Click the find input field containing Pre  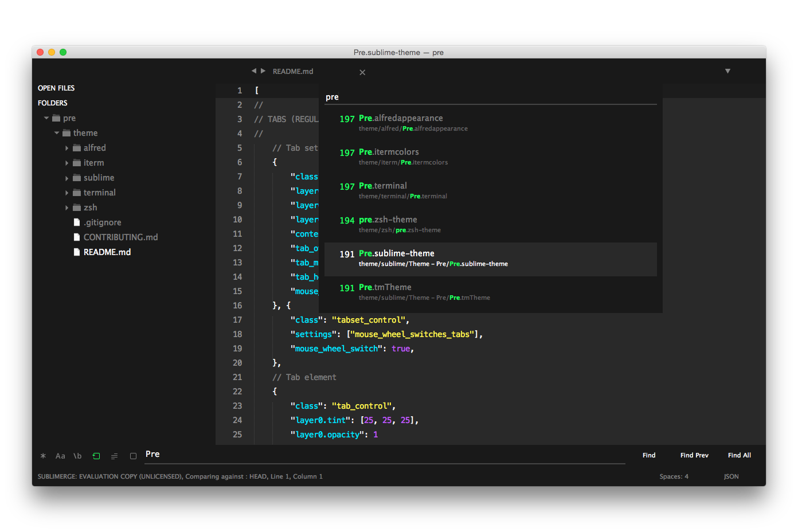[x=384, y=455]
